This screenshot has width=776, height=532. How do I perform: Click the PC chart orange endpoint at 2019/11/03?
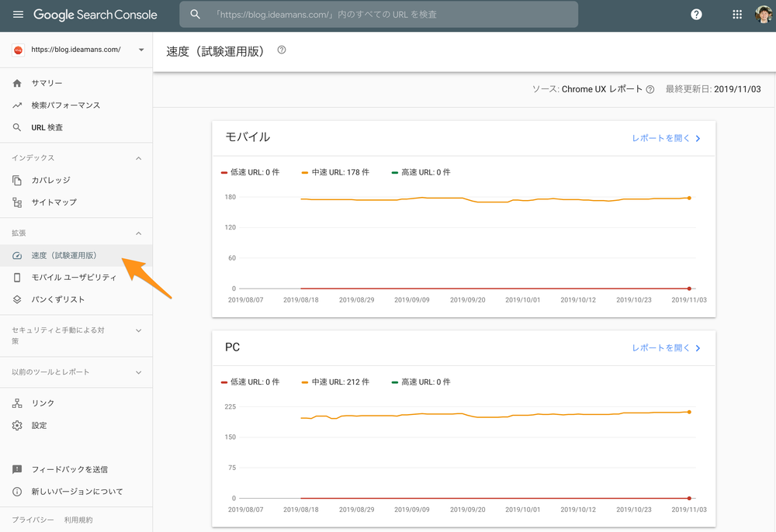coord(689,412)
